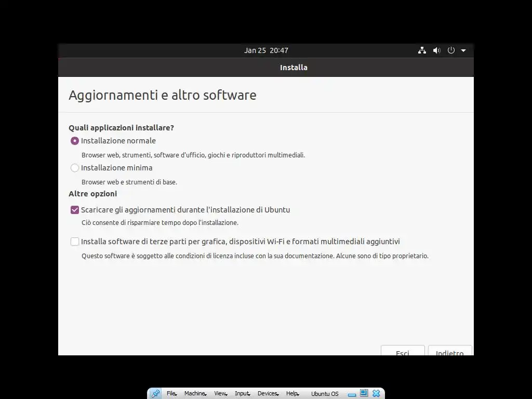Open the Help menu in VirtualBox toolbar
This screenshot has height=399, width=532.
(292, 394)
